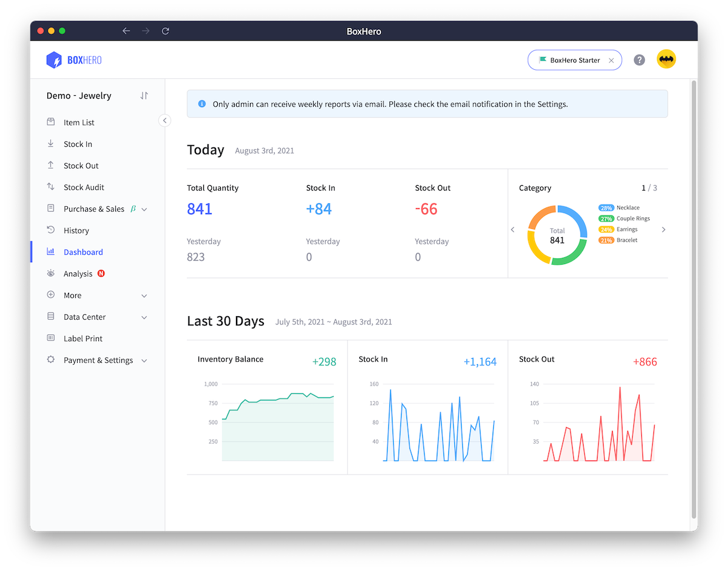Open the History section
Image resolution: width=728 pixels, height=571 pixels.
pyautogui.click(x=76, y=230)
